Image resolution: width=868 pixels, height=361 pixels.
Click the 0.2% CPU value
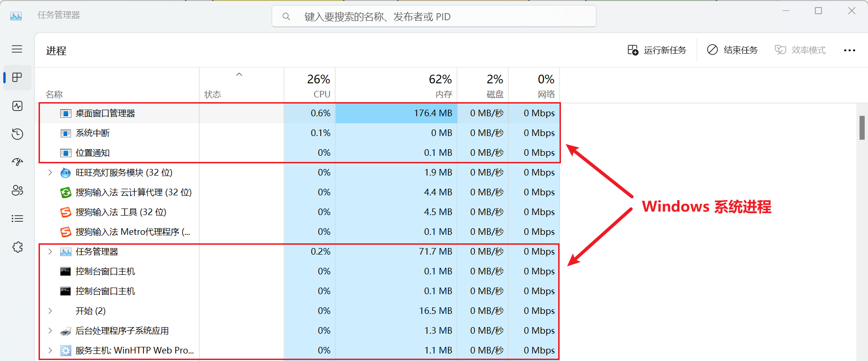click(x=321, y=252)
